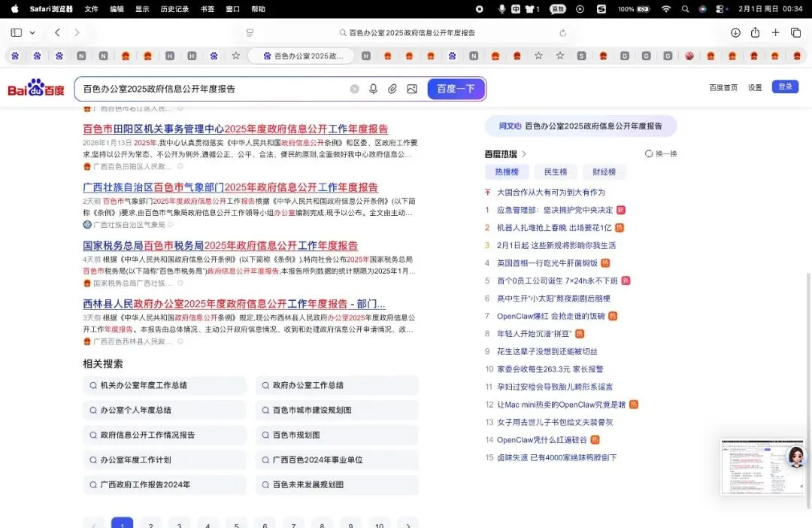Select the 财经榜 tab

604,172
